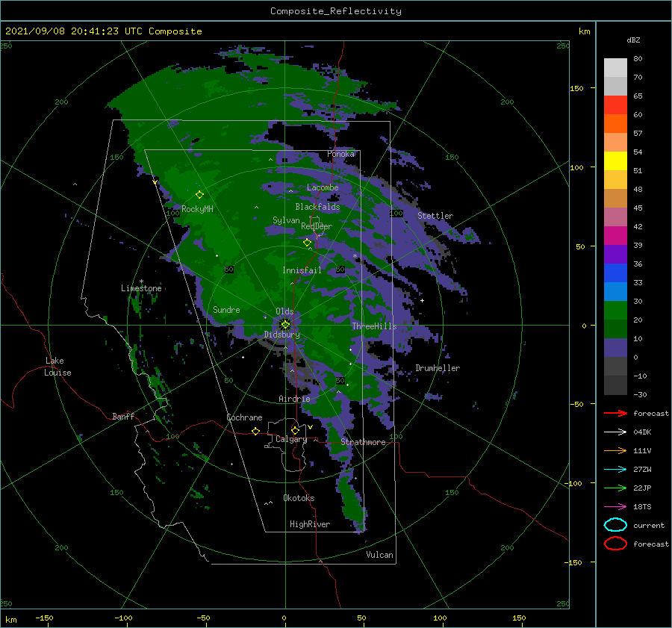This screenshot has width=672, height=628.
Task: Click the red forecast arrow in legend
Action: pos(615,413)
